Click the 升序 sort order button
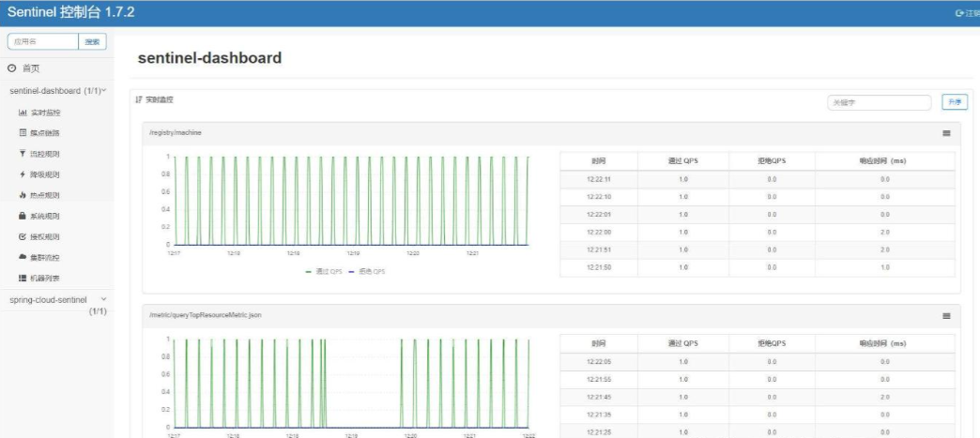Screen dimensions: 980x438 955,102
